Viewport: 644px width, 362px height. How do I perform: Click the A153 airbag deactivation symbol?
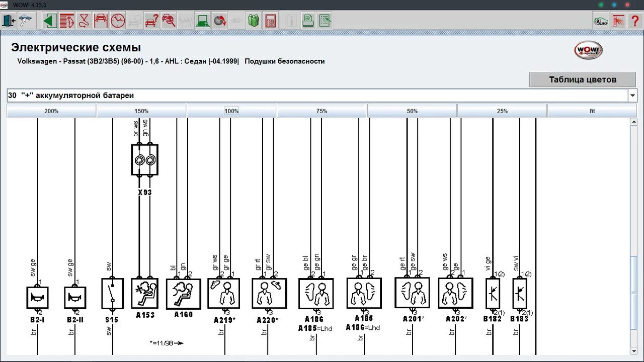click(144, 293)
